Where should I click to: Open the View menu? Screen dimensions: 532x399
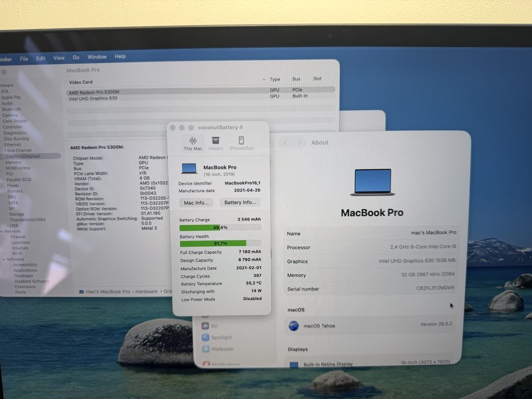tap(59, 58)
